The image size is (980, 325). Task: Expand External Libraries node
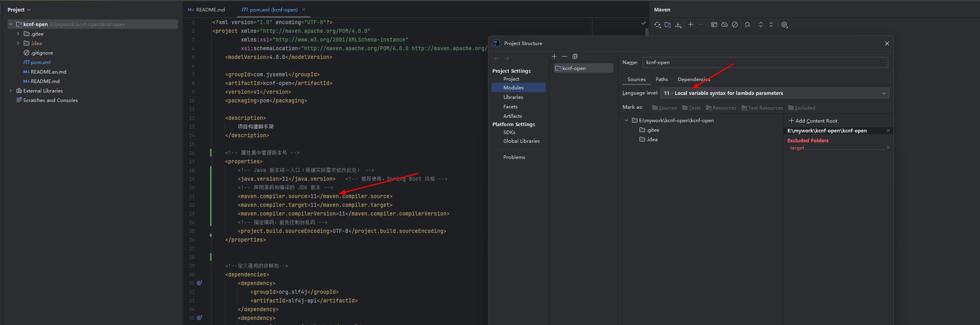pos(11,91)
